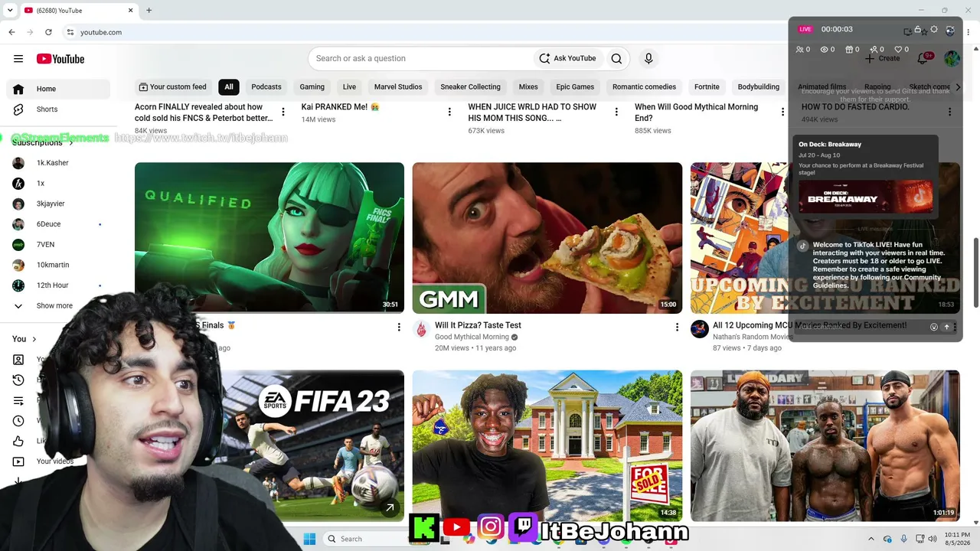Open Shorts in the sidebar
This screenshot has height=551, width=980.
tap(58, 109)
